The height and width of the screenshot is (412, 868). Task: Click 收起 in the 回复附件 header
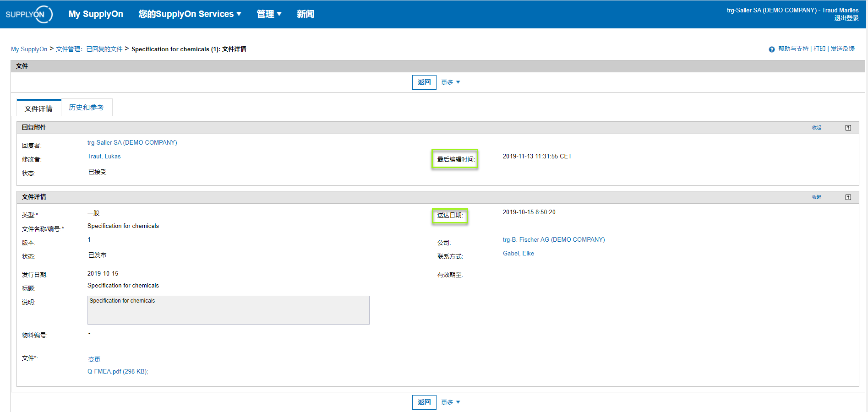pos(817,128)
